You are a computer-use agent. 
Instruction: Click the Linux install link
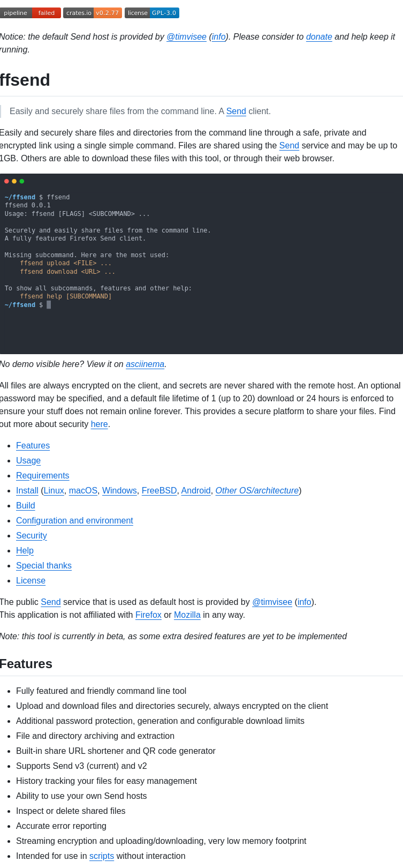54,491
